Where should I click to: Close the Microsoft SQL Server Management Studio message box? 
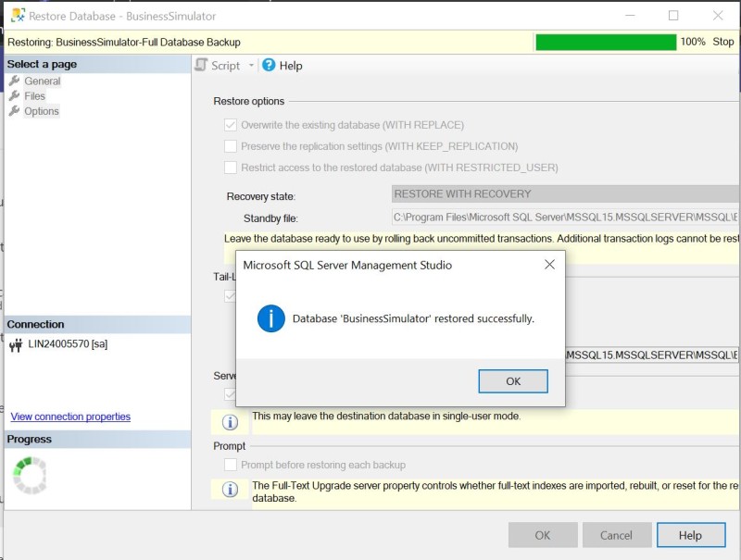pyautogui.click(x=549, y=265)
